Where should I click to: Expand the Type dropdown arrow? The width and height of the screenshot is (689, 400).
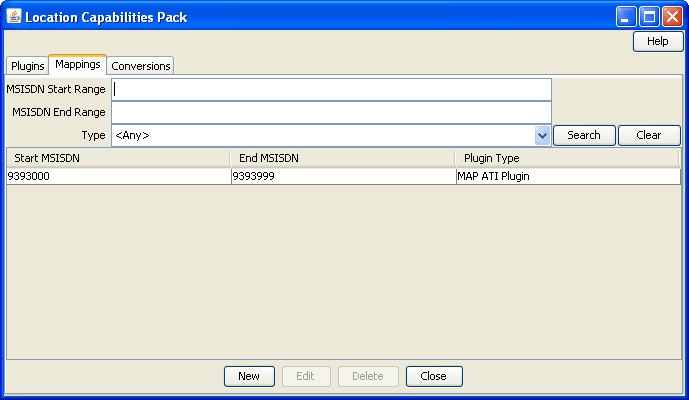pyautogui.click(x=543, y=135)
